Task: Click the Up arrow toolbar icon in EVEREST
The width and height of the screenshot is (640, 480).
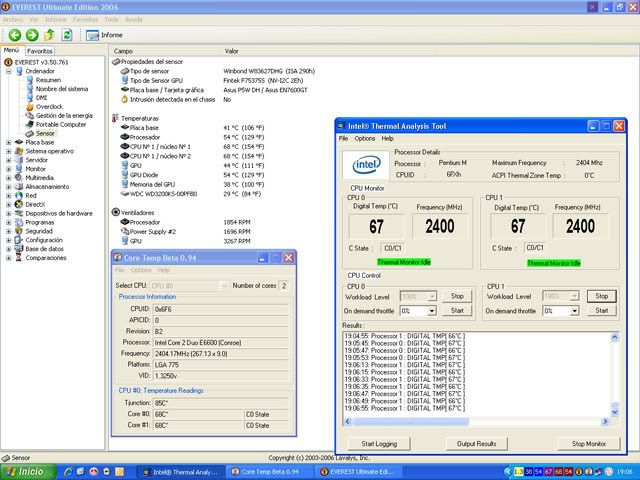Action: [x=49, y=35]
